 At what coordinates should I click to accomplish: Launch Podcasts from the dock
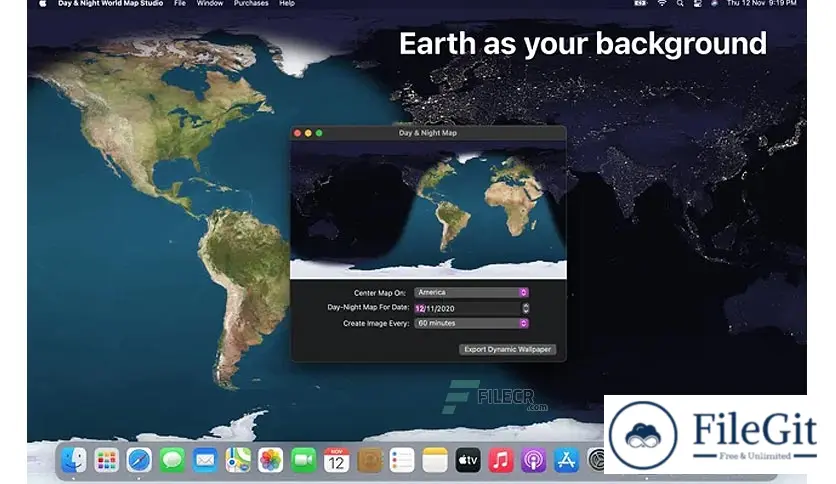(533, 460)
